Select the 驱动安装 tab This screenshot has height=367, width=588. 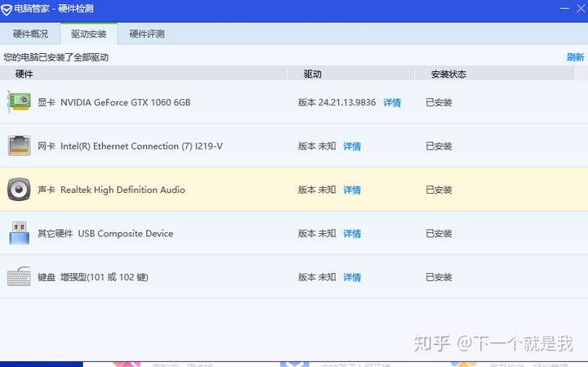click(x=88, y=34)
